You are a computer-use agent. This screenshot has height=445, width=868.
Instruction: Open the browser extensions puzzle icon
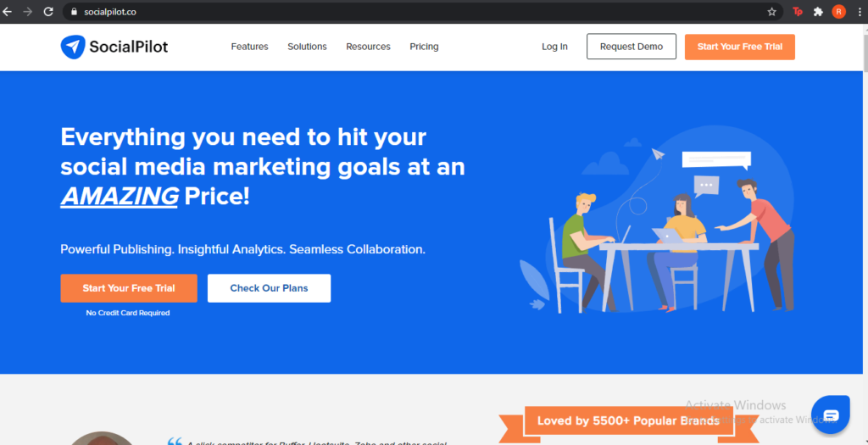818,12
